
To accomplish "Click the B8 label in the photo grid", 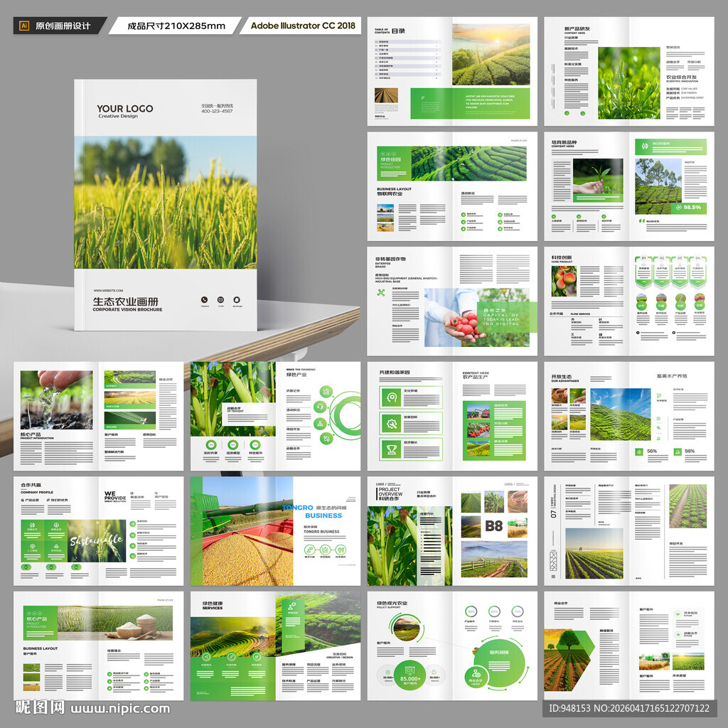I will (494, 526).
